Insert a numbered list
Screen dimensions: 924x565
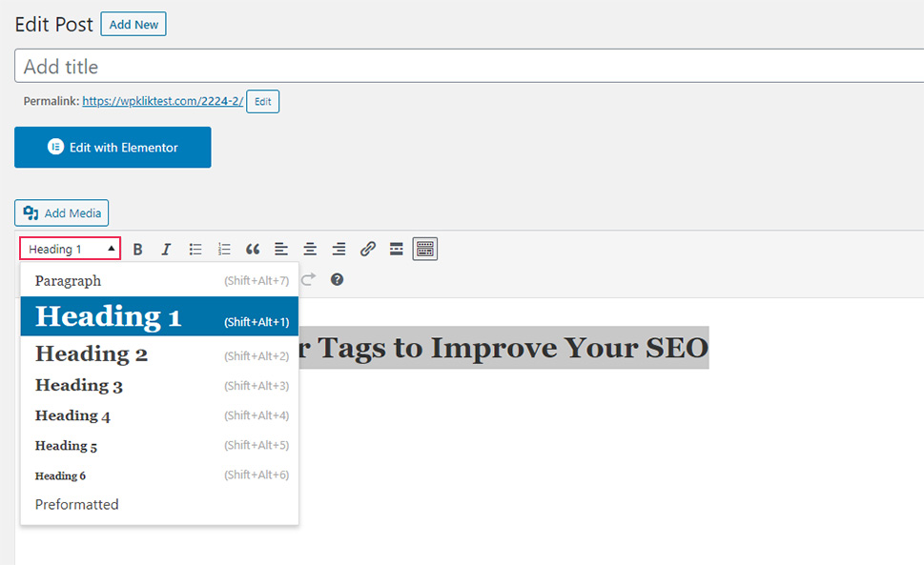point(224,249)
